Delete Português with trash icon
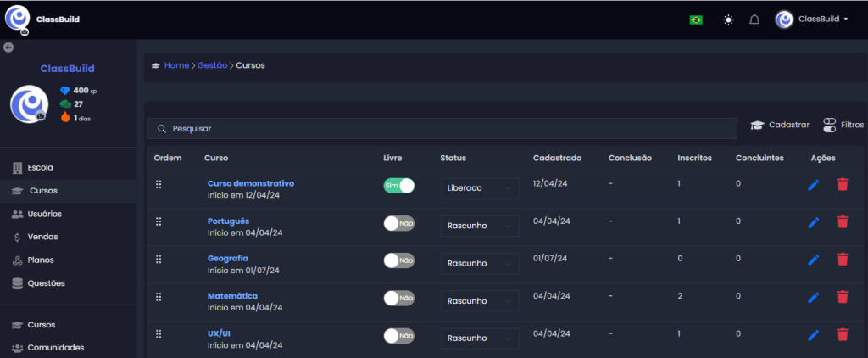This screenshot has width=868, height=358. pos(843,222)
